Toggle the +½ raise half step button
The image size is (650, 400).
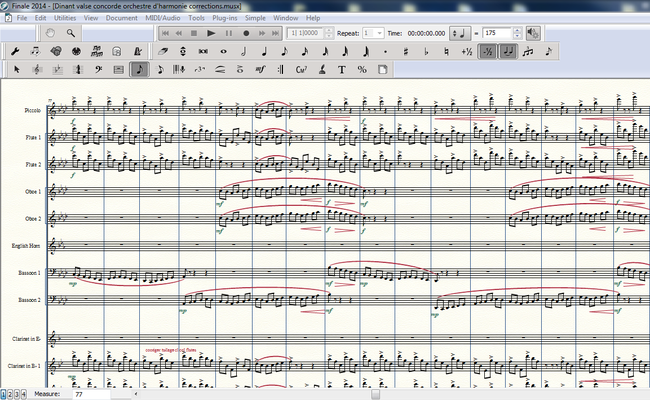[467, 51]
